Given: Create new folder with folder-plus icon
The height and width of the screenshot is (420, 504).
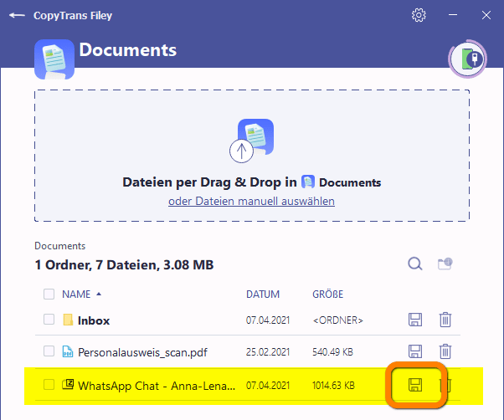Looking at the screenshot, I should (x=445, y=264).
